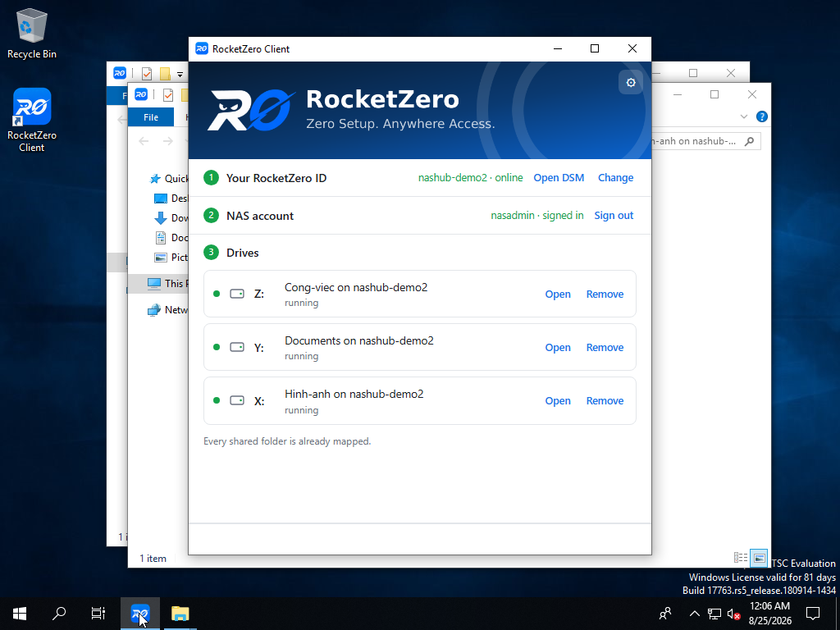Select 'nashub-demo2 · online' status text

tap(470, 178)
